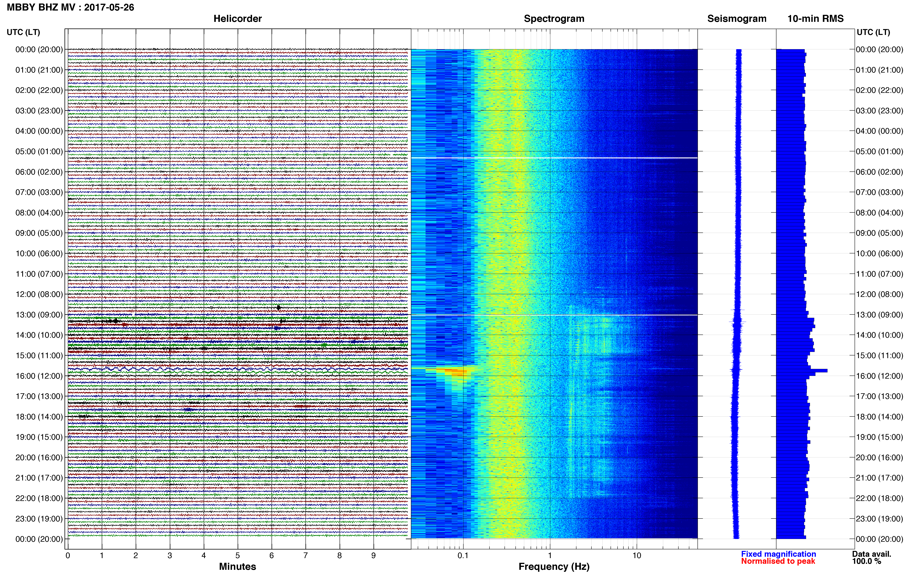This screenshot has width=924, height=578.
Task: Click "09:00 (05:00)" beside the RMS panel
Action: (879, 233)
